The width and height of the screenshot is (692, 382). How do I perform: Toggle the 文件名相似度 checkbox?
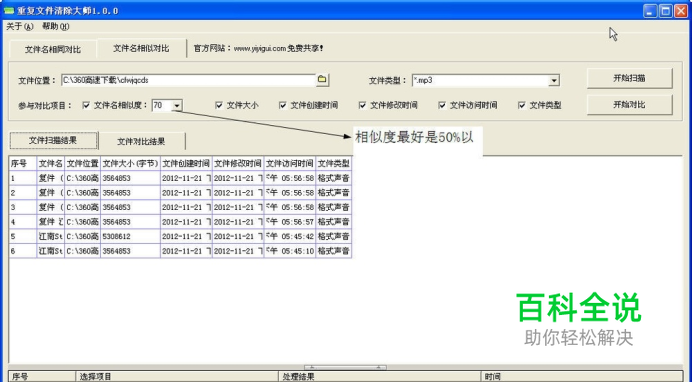pyautogui.click(x=86, y=105)
